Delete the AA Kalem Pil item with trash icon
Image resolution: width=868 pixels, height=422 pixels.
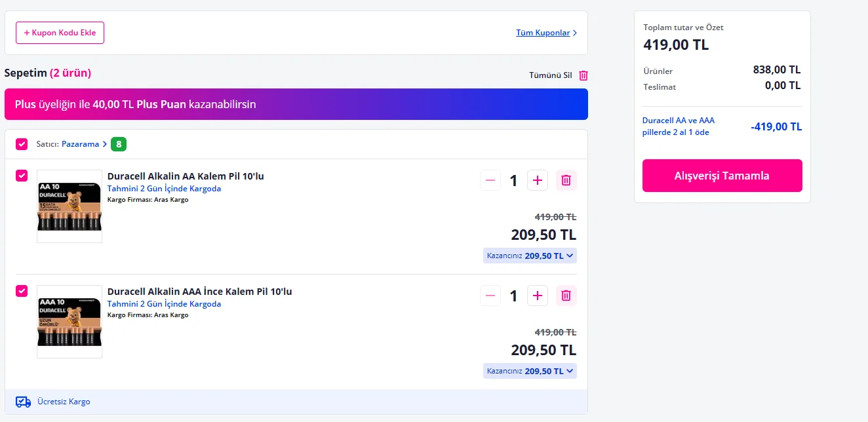coord(566,180)
